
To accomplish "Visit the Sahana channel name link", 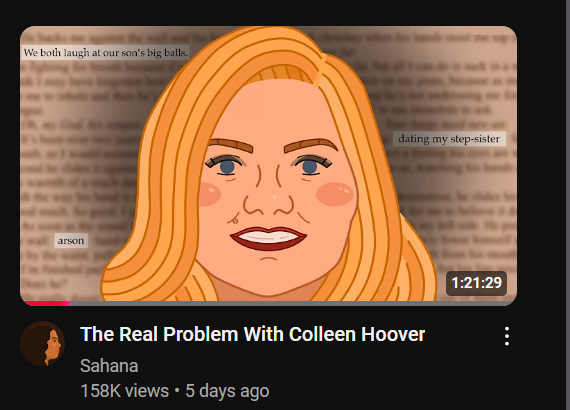I will [x=109, y=366].
